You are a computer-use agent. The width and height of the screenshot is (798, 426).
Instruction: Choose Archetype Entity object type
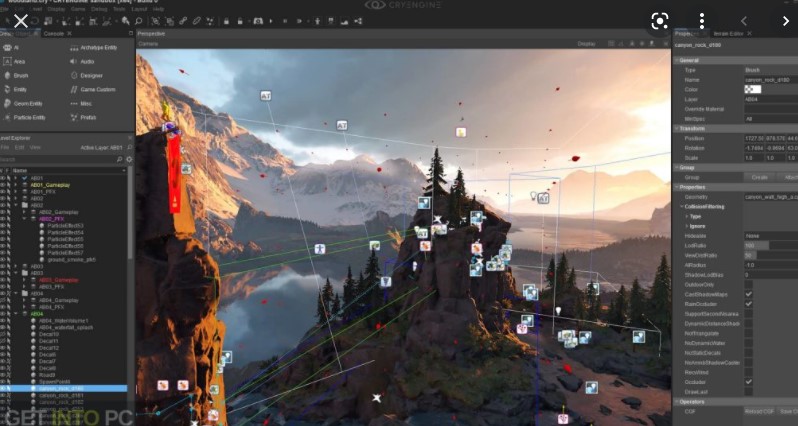[x=93, y=47]
